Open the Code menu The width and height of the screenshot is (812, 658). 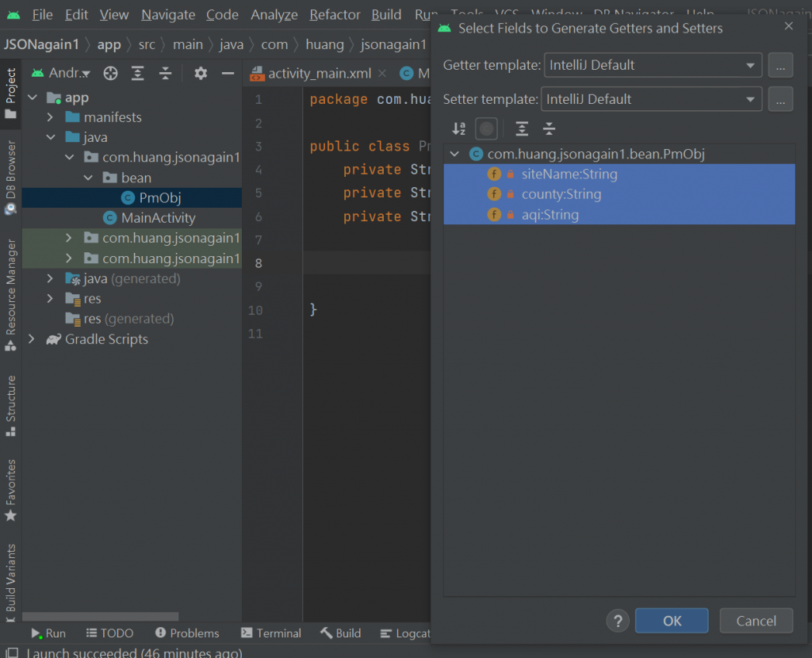[222, 14]
